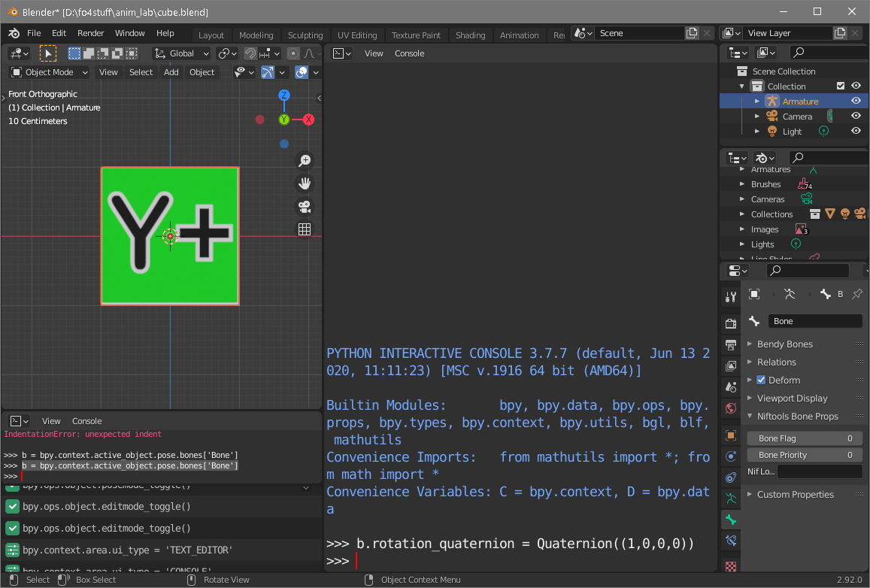
Task: Switch to the Animation workspace tab
Action: 519,35
